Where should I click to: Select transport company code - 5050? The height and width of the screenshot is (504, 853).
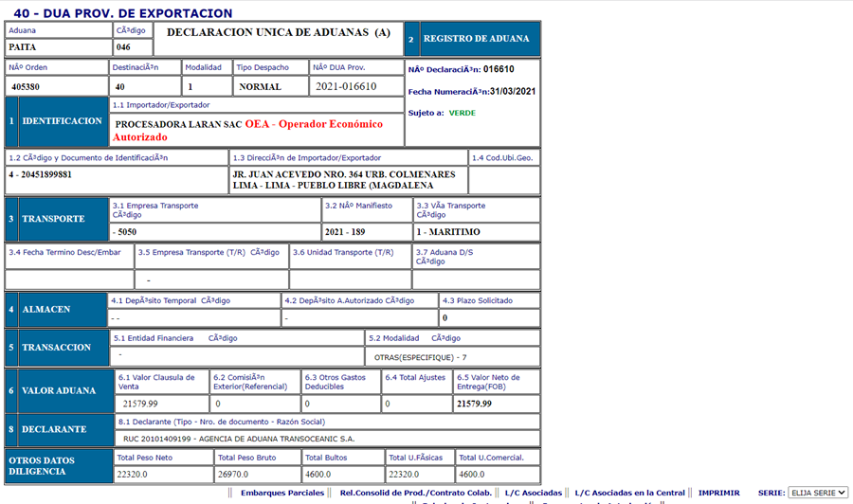coord(124,231)
